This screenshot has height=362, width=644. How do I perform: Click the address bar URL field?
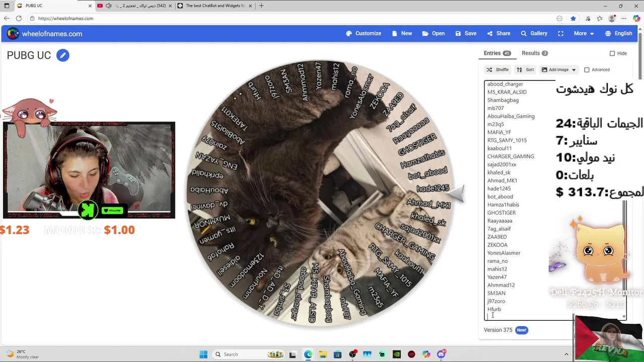click(292, 19)
